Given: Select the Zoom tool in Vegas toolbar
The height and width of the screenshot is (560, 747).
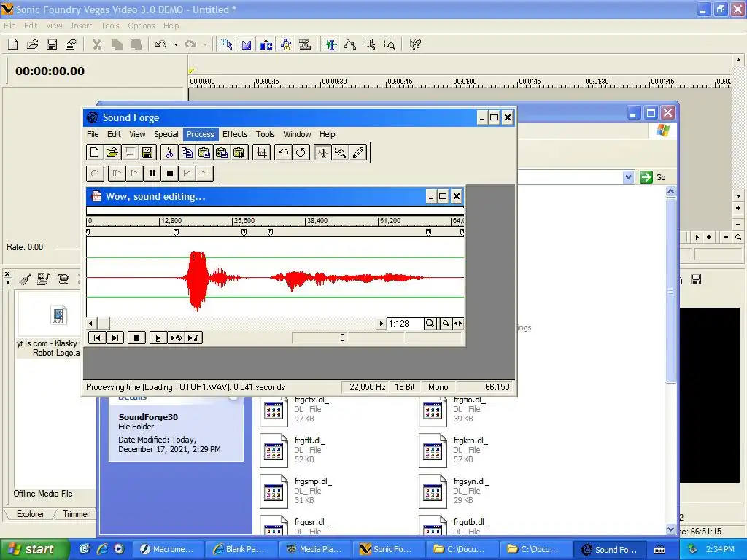Looking at the screenshot, I should tap(390, 44).
